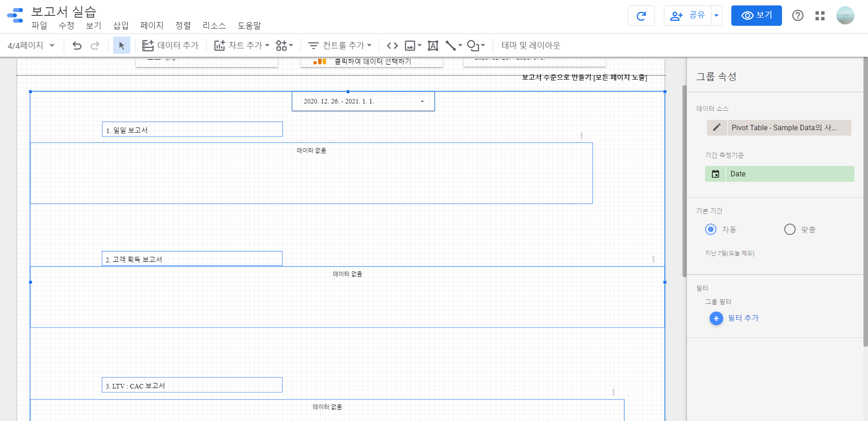Select the 3. LTV : CAC 보고서 text box
Screen dimensions: 868x421
click(192, 385)
